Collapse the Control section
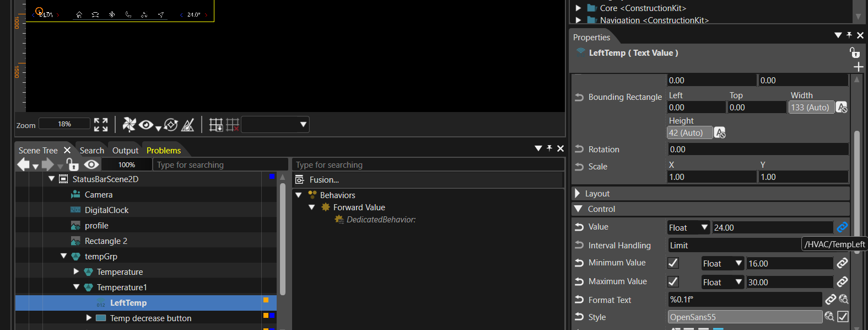The height and width of the screenshot is (330, 868). (578, 209)
